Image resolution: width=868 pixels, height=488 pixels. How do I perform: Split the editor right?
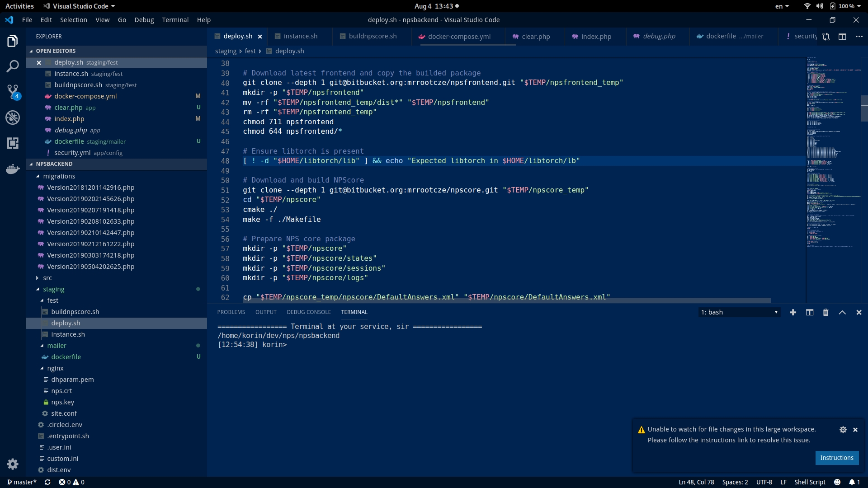point(842,37)
